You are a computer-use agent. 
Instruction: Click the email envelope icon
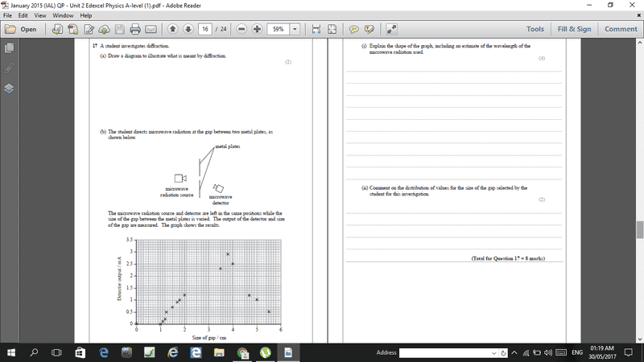(151, 30)
